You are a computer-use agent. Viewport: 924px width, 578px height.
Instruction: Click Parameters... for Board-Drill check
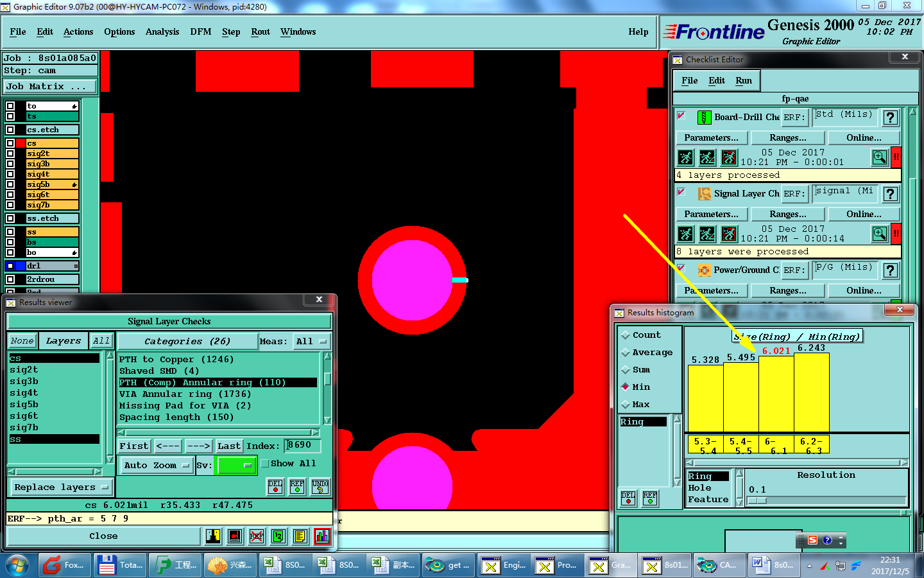click(x=711, y=138)
